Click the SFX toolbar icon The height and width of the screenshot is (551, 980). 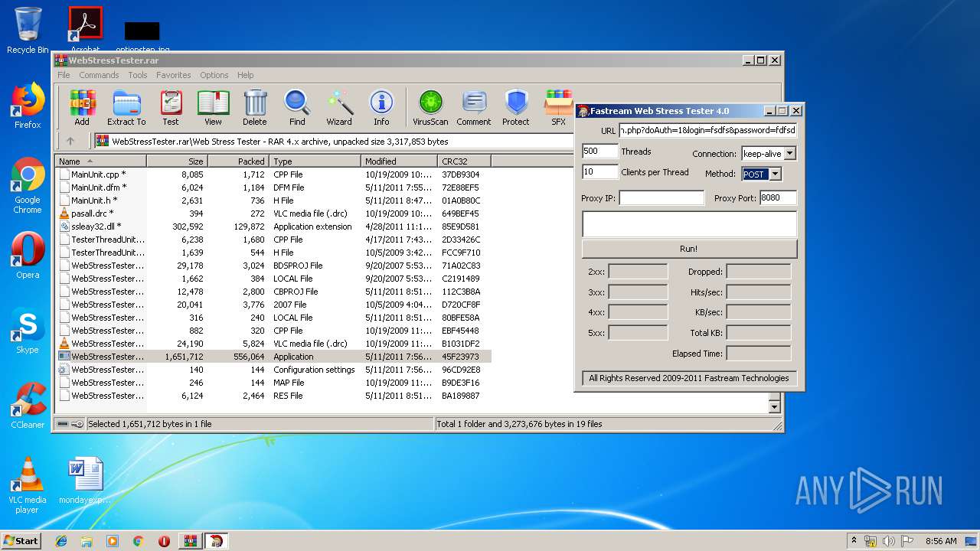[558, 107]
